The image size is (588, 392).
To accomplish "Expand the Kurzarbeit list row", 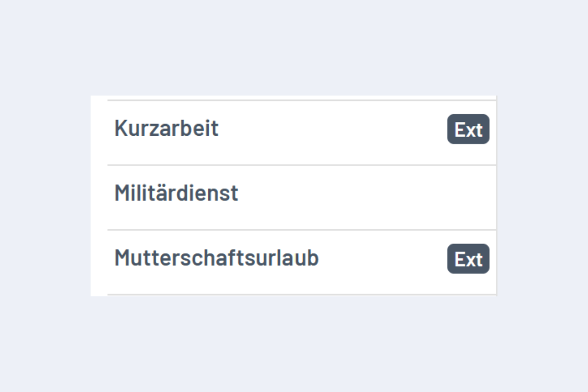I will [x=294, y=129].
